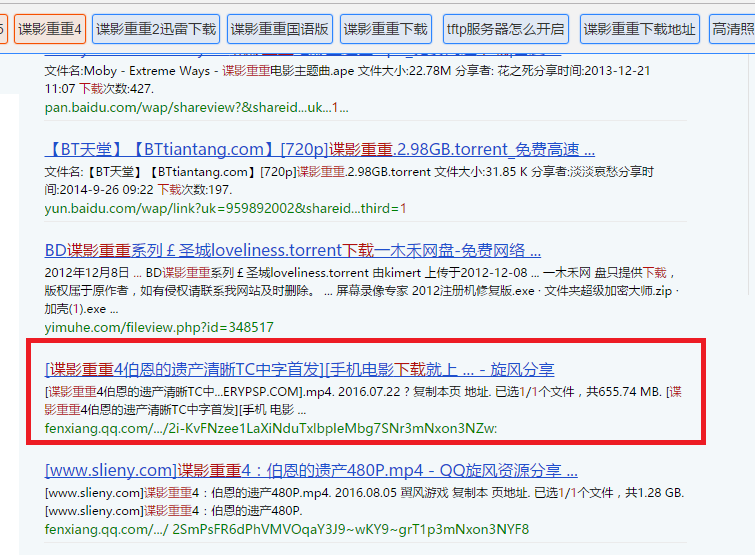This screenshot has height=555, width=755.
Task: Choose the 谍影重重国语版 suggestion
Action: pos(280,29)
